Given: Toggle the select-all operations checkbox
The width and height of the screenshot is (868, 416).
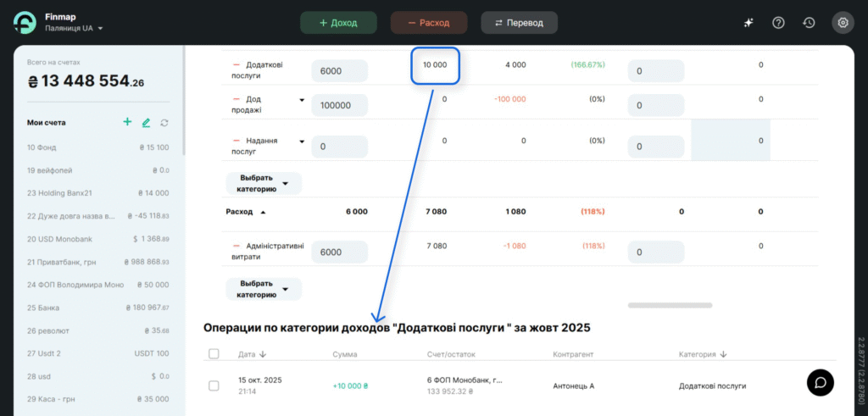Looking at the screenshot, I should pos(214,354).
